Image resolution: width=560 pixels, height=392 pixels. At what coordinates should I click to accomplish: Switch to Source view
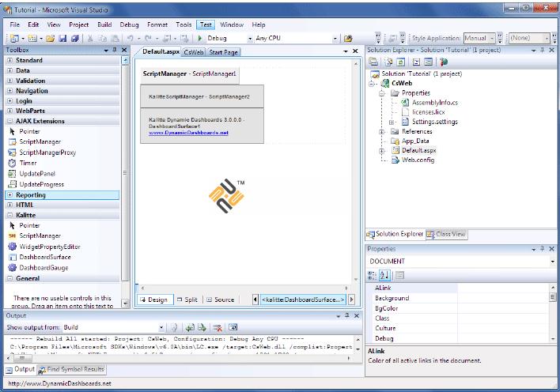(x=221, y=300)
